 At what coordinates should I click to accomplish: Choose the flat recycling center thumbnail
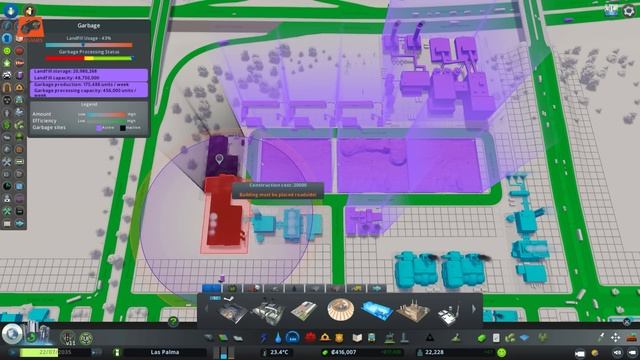click(304, 311)
